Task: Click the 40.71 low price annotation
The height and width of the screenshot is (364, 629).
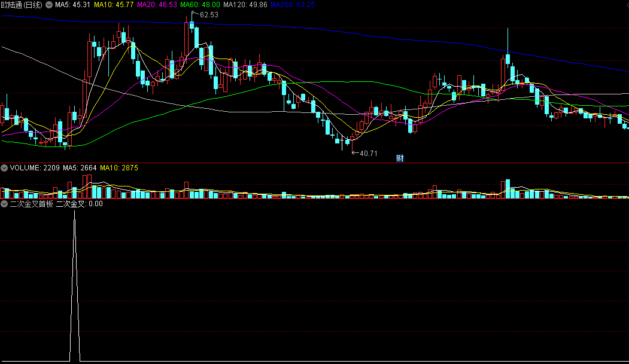Action: click(x=368, y=154)
